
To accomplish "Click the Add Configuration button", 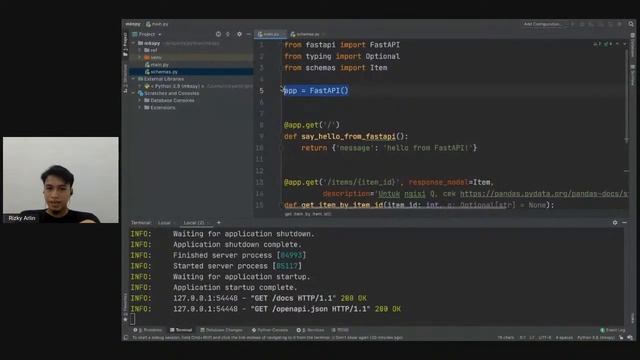I will [x=542, y=24].
